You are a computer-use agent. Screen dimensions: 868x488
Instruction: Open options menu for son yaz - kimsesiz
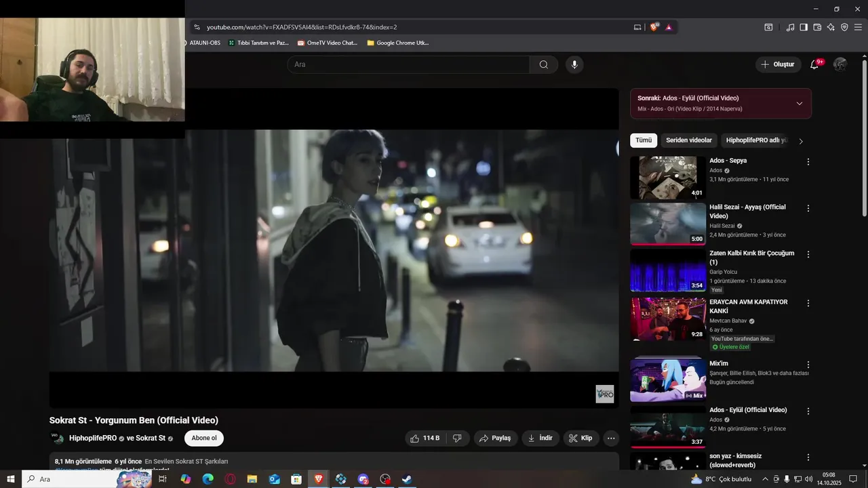[808, 457]
